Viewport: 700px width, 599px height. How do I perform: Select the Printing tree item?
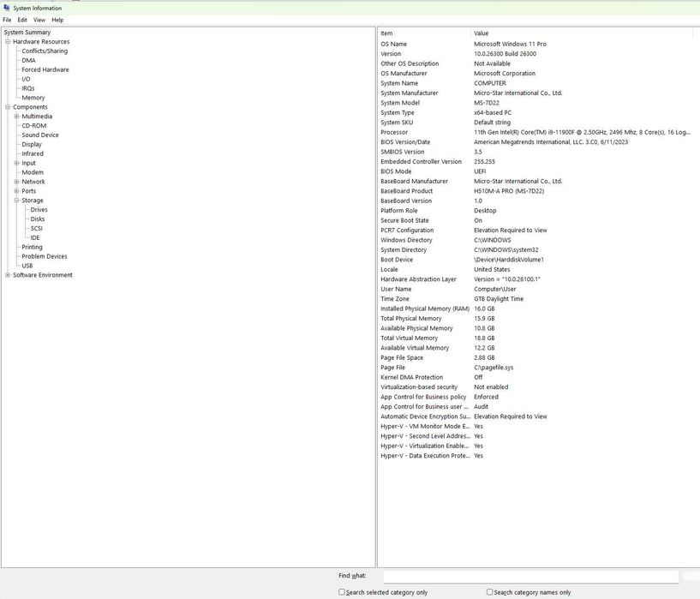point(33,248)
